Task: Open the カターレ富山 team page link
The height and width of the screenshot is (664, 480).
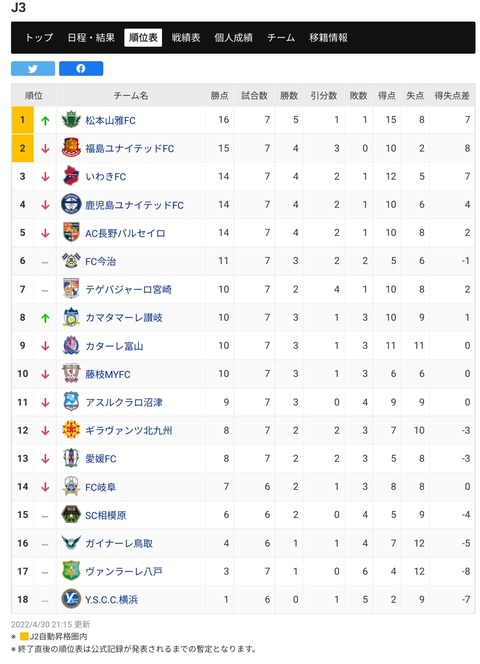Action: (x=114, y=346)
